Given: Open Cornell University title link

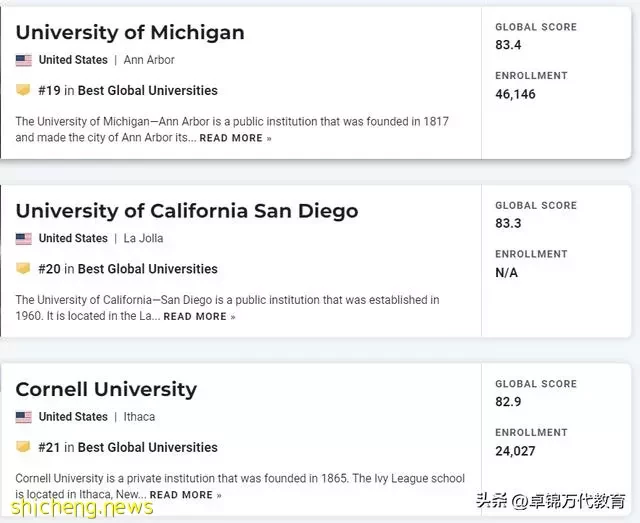Looking at the screenshot, I should pyautogui.click(x=106, y=389).
